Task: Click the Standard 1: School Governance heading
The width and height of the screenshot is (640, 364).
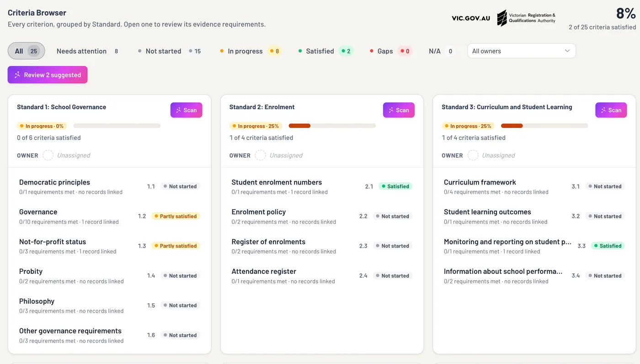Action: [61, 107]
